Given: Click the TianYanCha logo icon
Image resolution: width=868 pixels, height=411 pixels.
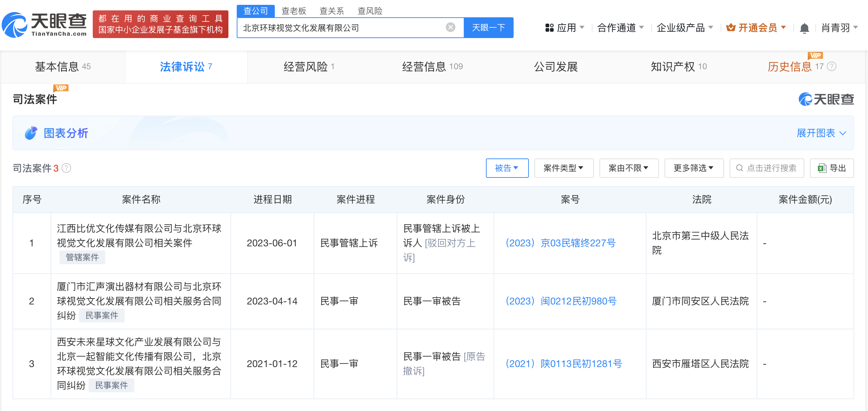Looking at the screenshot, I should pyautogui.click(x=15, y=25).
